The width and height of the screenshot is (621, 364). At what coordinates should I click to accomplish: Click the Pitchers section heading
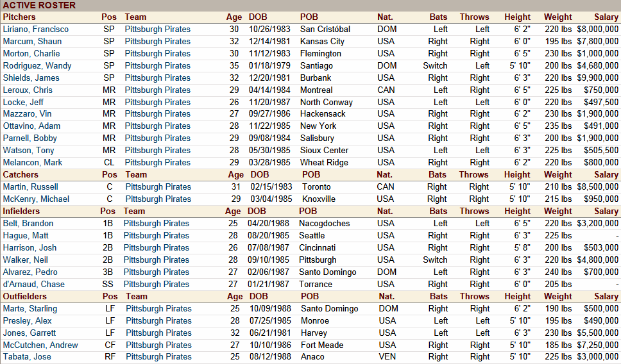tap(19, 17)
